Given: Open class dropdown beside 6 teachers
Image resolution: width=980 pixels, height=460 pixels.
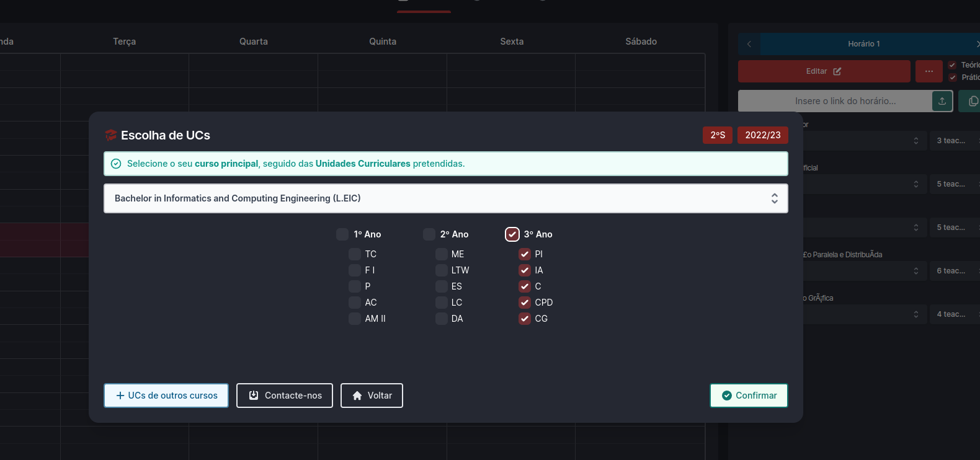Looking at the screenshot, I should (864, 271).
